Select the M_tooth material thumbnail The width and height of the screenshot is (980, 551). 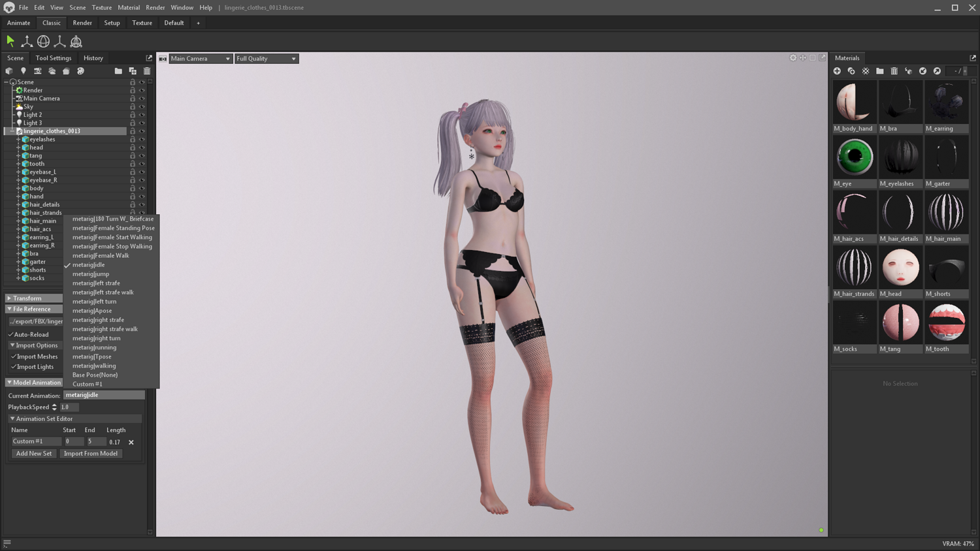pos(946,323)
